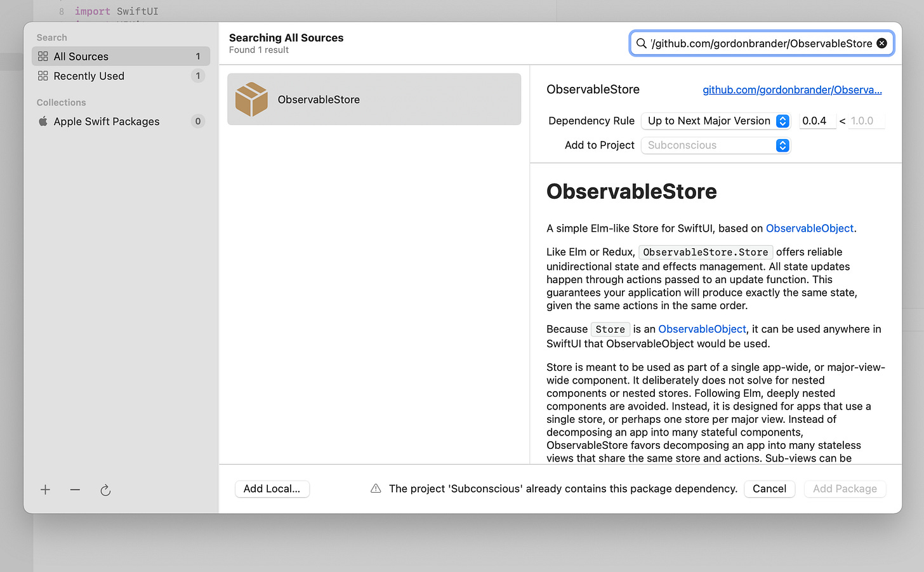The width and height of the screenshot is (924, 572).
Task: Click the package dependency warning message
Action: pos(563,489)
